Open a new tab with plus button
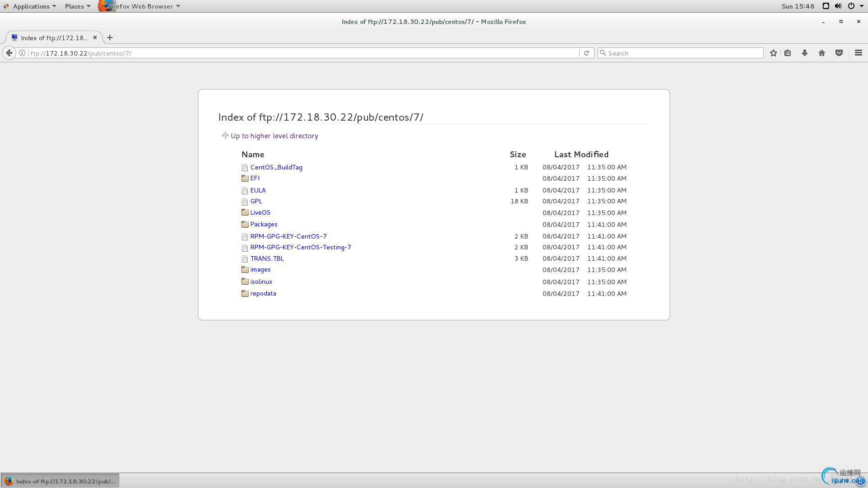This screenshot has width=868, height=488. click(110, 38)
